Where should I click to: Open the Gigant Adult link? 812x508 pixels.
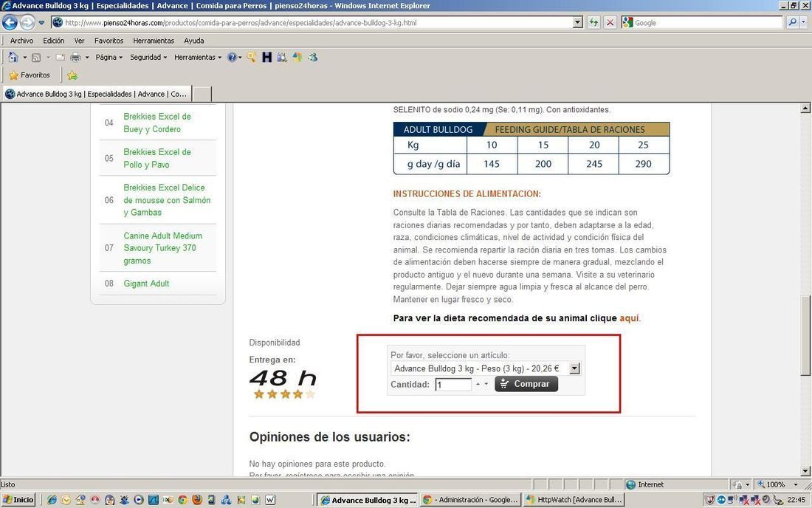tap(146, 284)
